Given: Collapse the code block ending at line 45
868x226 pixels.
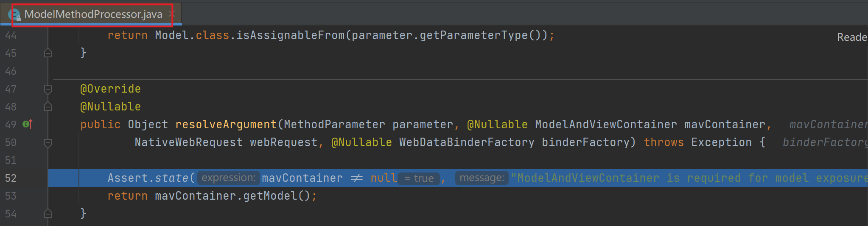Looking at the screenshot, I should click(48, 53).
